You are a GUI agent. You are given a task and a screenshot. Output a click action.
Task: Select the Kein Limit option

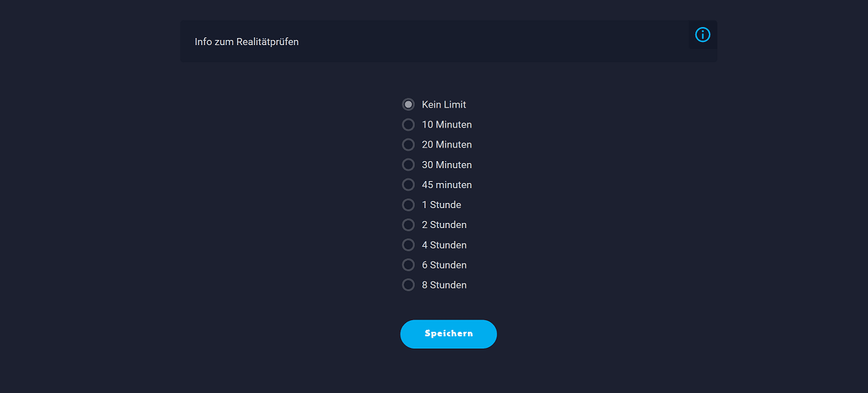(408, 104)
